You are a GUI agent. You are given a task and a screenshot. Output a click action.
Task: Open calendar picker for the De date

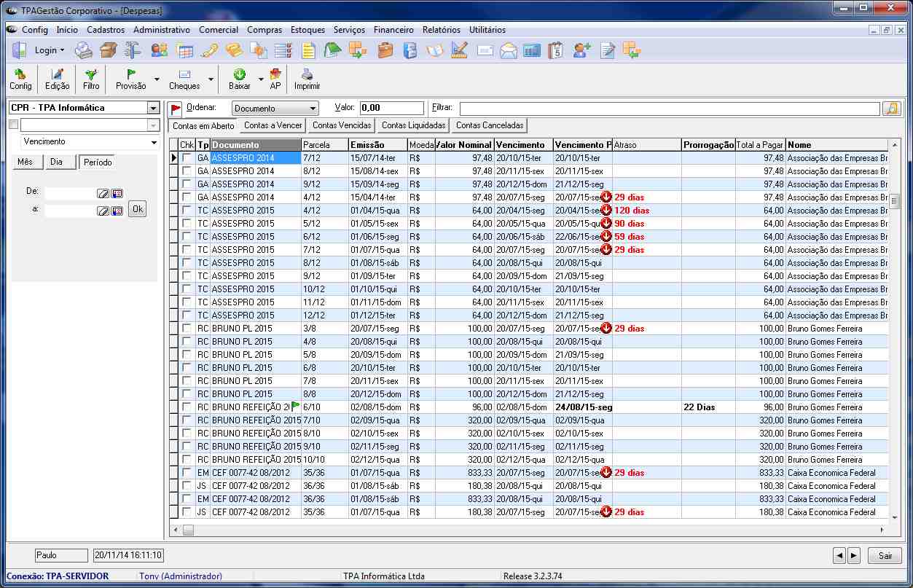[117, 193]
